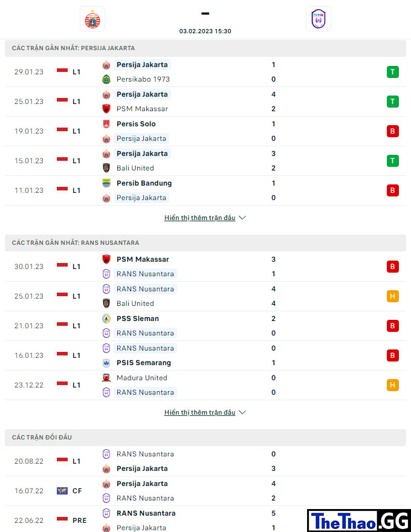Expand more Persija Jakarta matches chevron
The height and width of the screenshot is (532, 411).
tap(242, 218)
